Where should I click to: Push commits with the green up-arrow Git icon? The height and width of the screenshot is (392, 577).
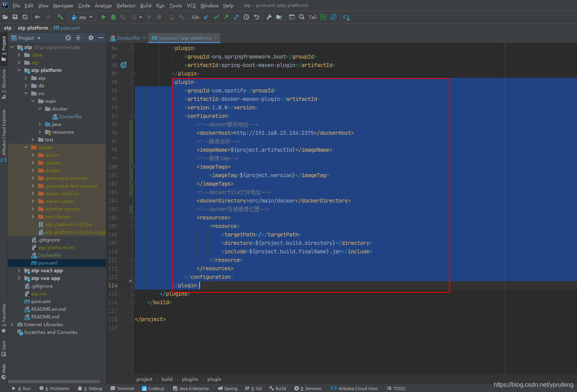(x=226, y=17)
